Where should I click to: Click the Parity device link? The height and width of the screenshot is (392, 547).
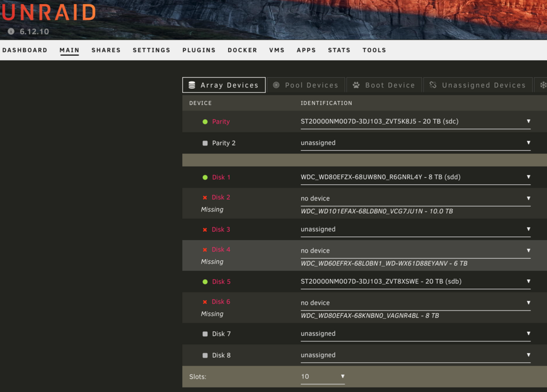click(x=221, y=122)
